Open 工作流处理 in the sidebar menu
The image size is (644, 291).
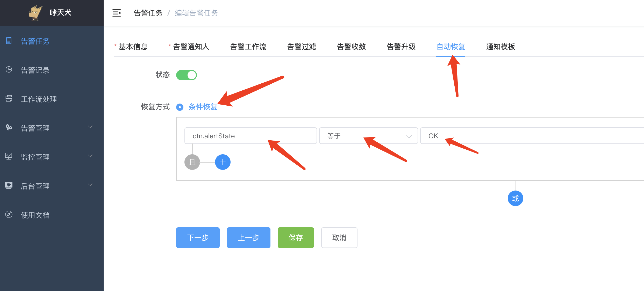[x=52, y=99]
